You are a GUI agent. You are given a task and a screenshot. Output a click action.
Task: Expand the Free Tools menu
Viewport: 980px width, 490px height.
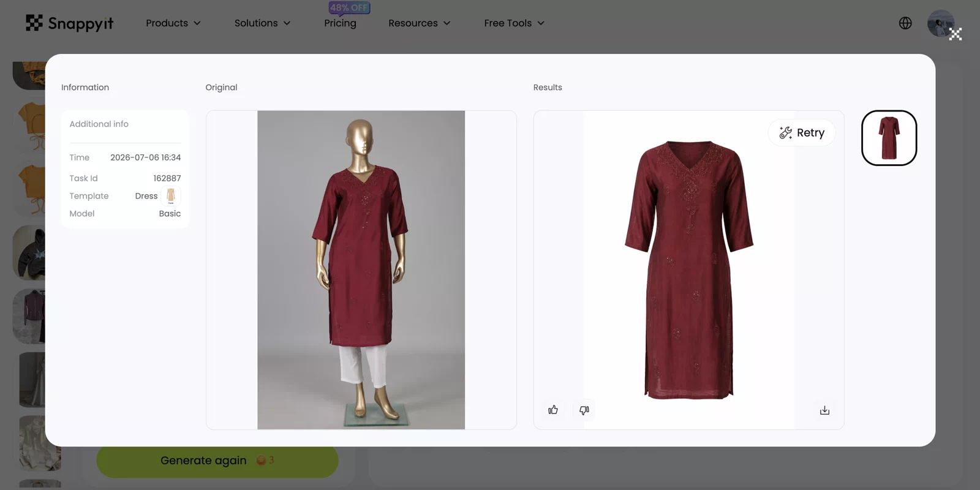[x=514, y=23]
